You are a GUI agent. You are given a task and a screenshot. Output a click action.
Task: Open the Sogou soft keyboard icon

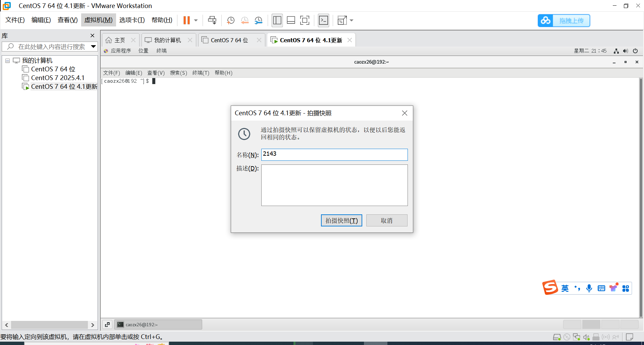click(601, 288)
